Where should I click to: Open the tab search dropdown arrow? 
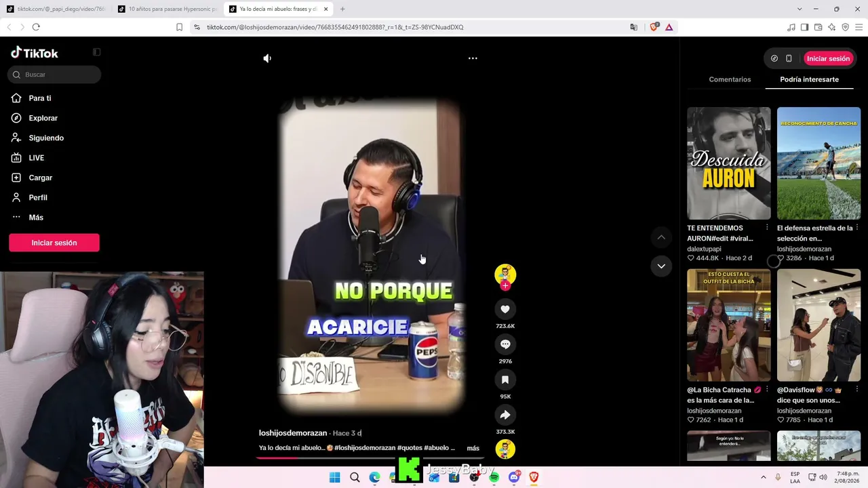coord(800,9)
